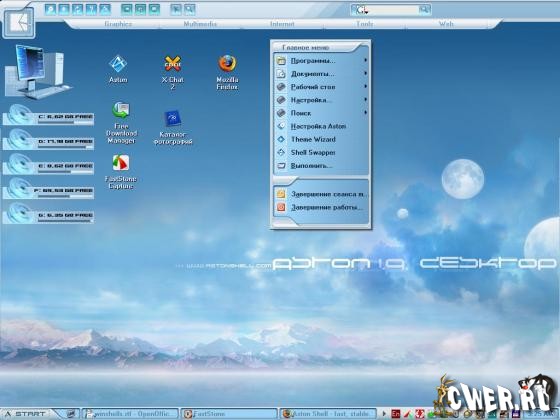Expand the Документы submenu
Viewport: 560px width, 420px height.
click(x=321, y=74)
